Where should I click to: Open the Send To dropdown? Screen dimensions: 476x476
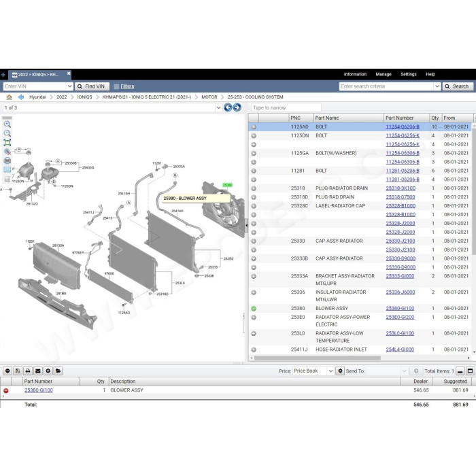(x=404, y=371)
